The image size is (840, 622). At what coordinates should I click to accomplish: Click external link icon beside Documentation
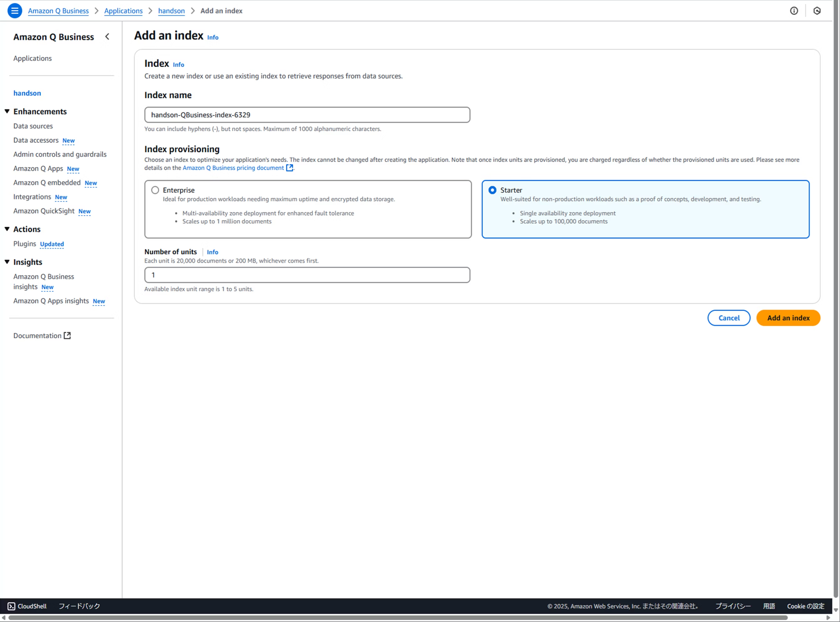[x=67, y=336]
